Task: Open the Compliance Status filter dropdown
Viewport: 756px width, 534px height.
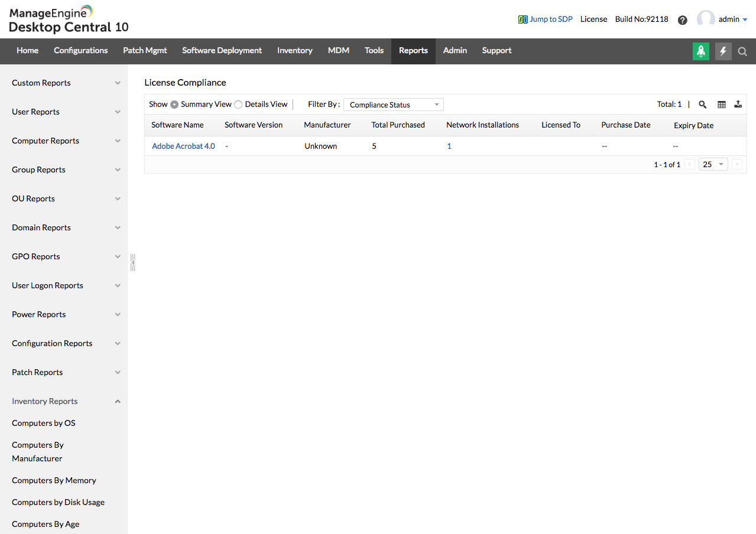Action: [394, 105]
